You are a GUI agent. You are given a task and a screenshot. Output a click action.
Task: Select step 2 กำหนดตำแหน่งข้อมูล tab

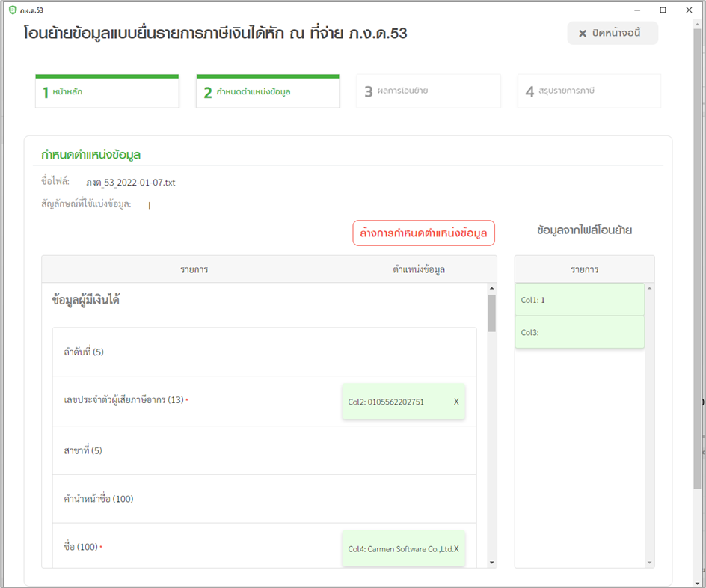pyautogui.click(x=267, y=92)
